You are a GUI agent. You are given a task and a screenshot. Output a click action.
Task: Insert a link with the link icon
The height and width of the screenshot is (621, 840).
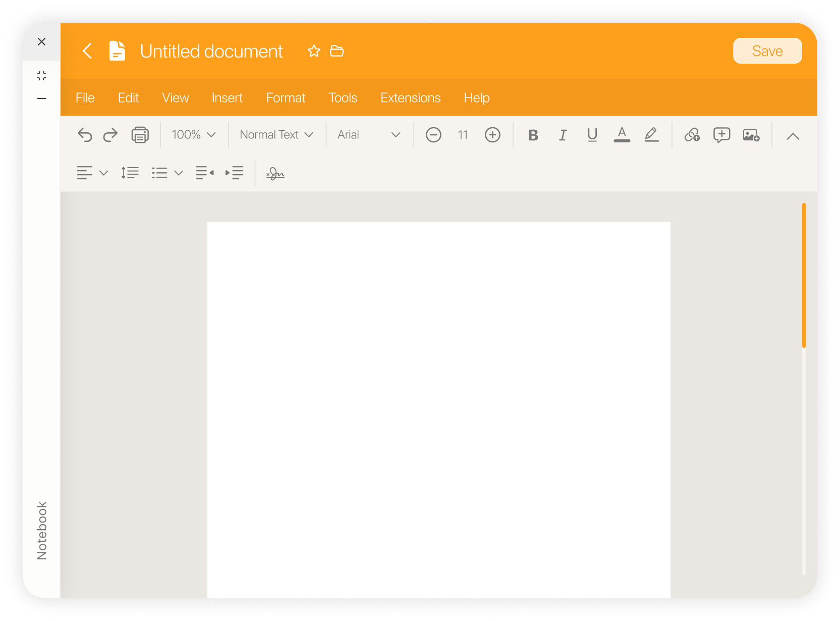692,135
